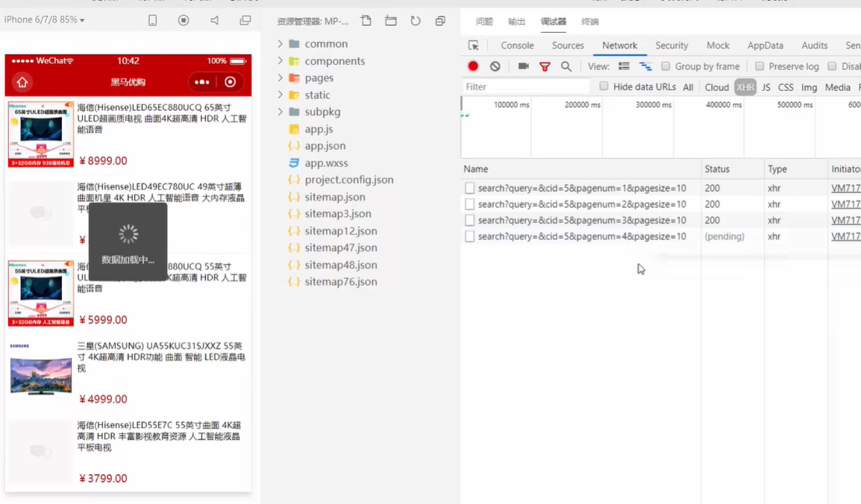Filter requests by Media
This screenshot has width=861, height=504.
click(x=837, y=87)
